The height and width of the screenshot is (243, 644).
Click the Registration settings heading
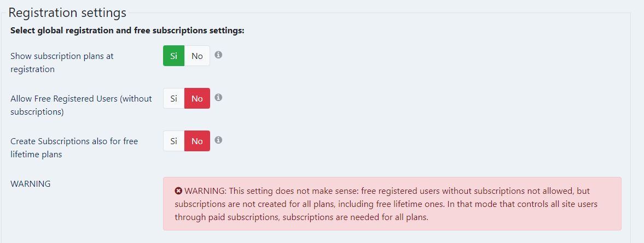point(67,13)
